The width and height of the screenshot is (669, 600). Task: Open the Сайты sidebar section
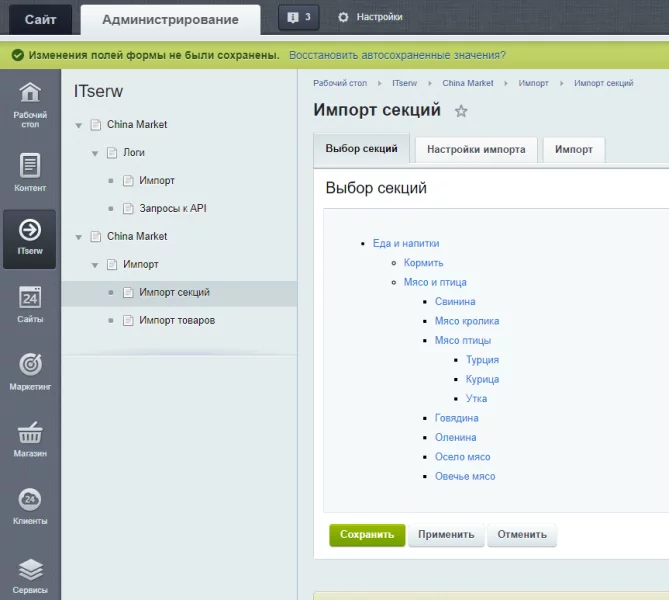[x=30, y=306]
